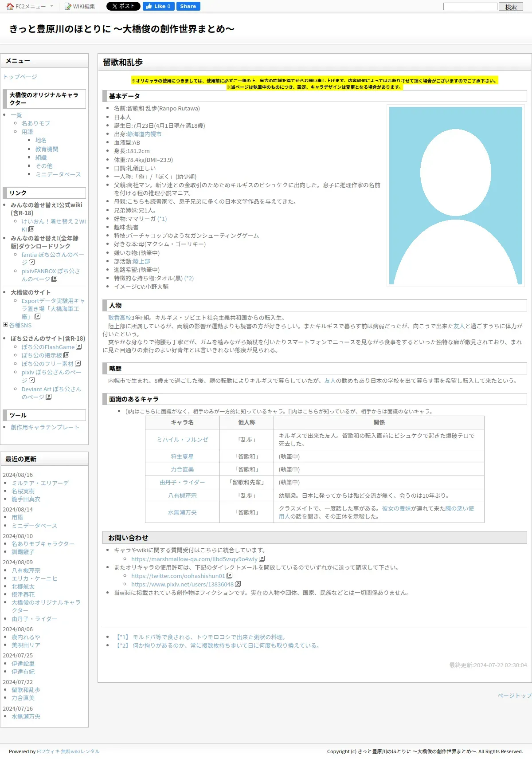Open 留歌和乱歩 in recent updates
Screen dimensions: 532x759
[x=26, y=690]
